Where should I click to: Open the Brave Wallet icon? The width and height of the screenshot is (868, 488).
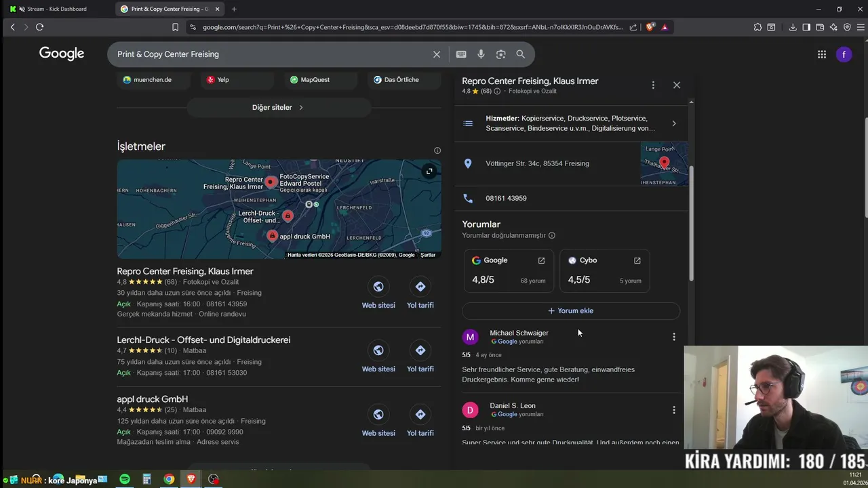point(820,27)
